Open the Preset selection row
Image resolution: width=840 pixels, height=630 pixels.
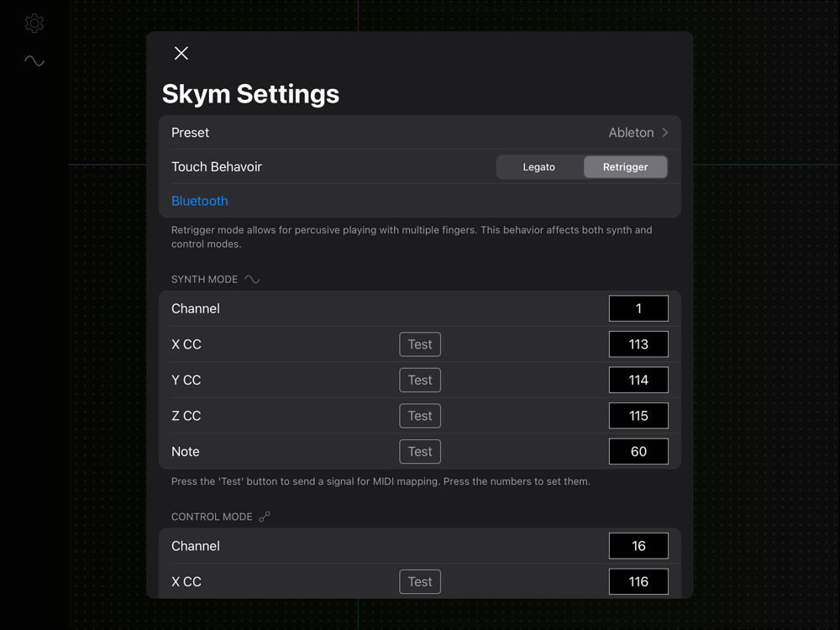pos(420,133)
